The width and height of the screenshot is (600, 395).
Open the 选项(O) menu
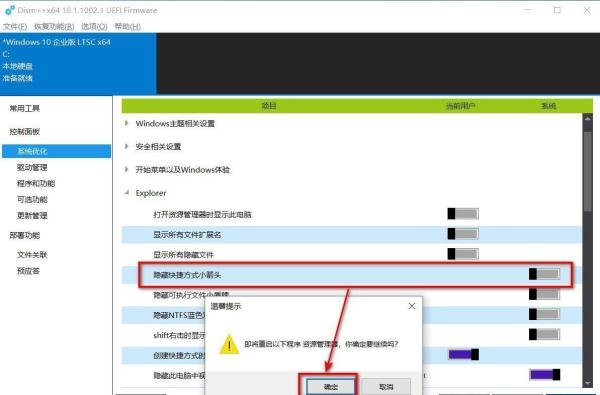94,26
